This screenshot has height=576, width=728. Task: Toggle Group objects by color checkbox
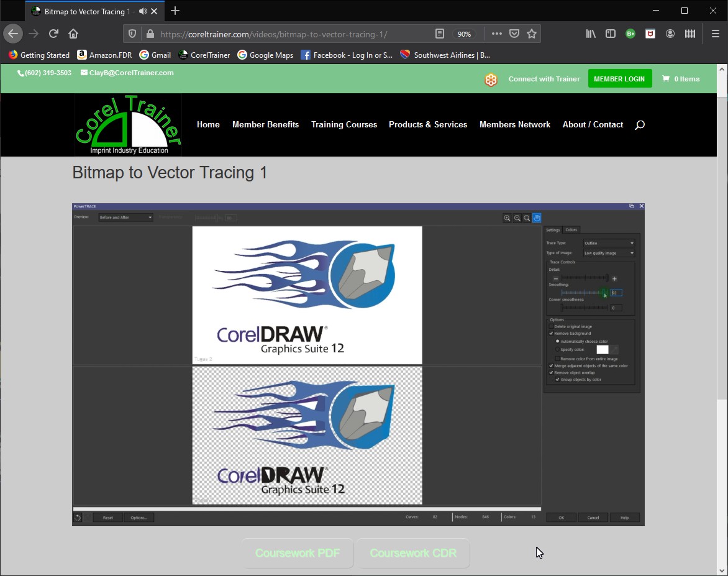(558, 380)
